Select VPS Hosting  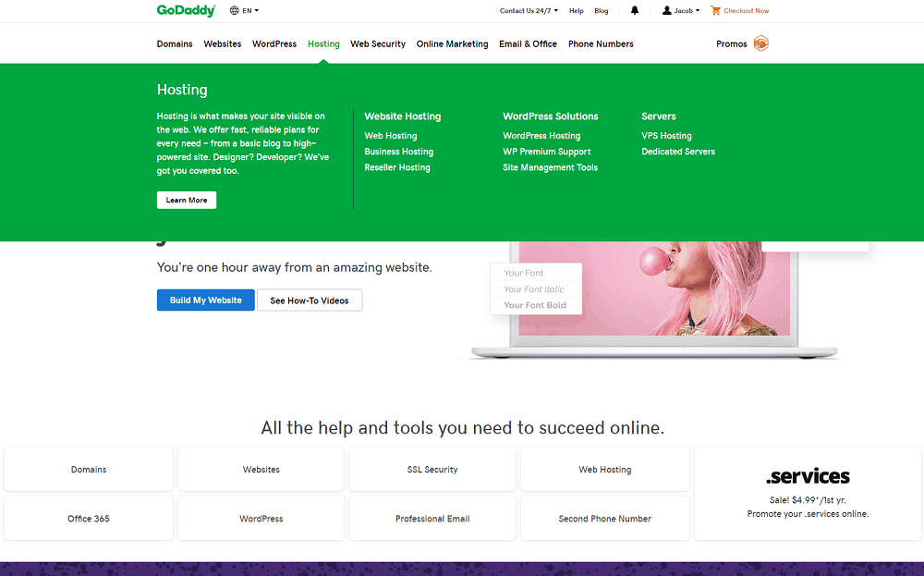tap(666, 136)
